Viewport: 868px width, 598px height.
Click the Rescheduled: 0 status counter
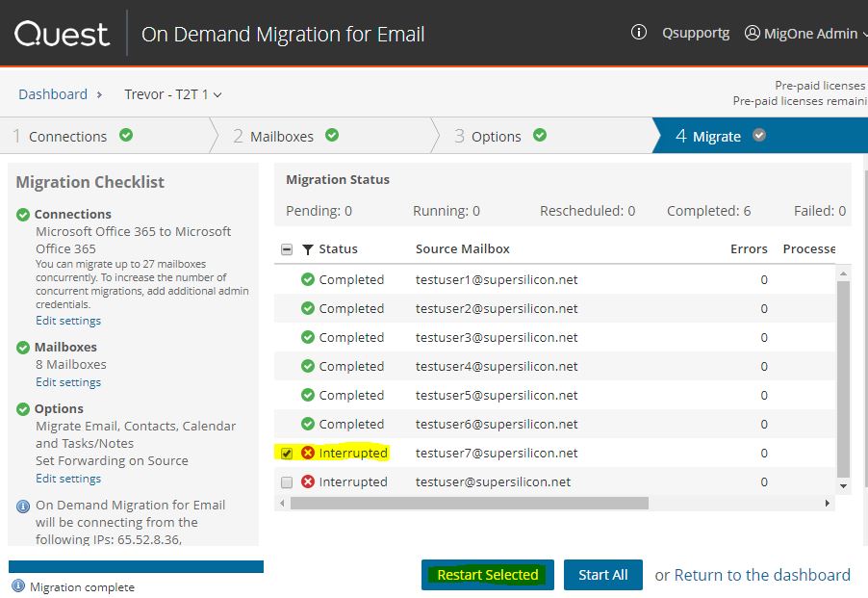pyautogui.click(x=587, y=211)
